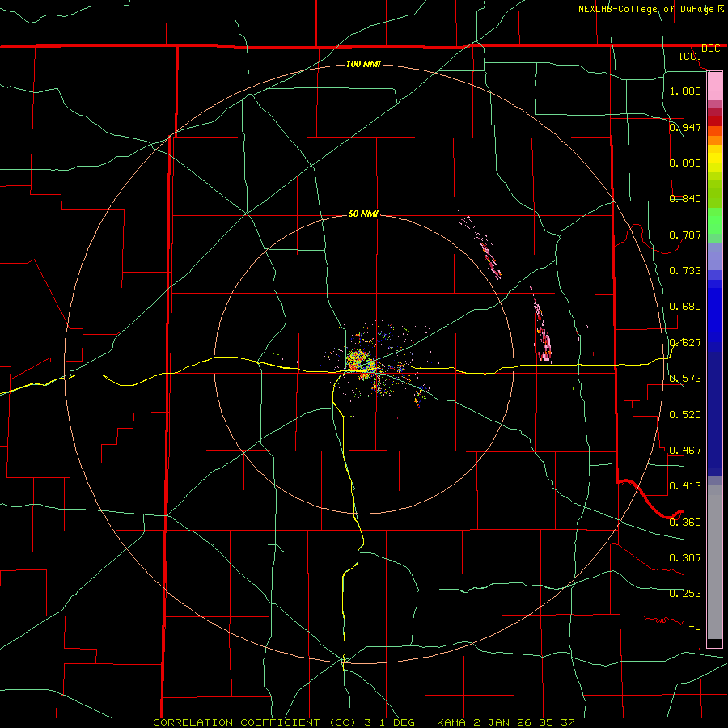Click the "CORRELATION COEFFICIENT (CC) 3.1 DEG" caption
This screenshot has height=728, width=728.
point(283,722)
